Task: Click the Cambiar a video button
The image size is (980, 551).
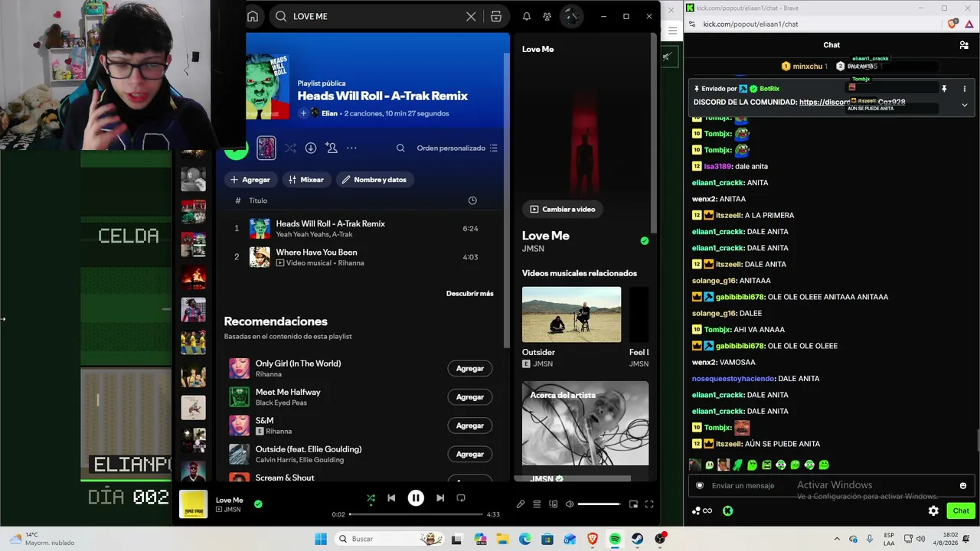Action: (562, 209)
